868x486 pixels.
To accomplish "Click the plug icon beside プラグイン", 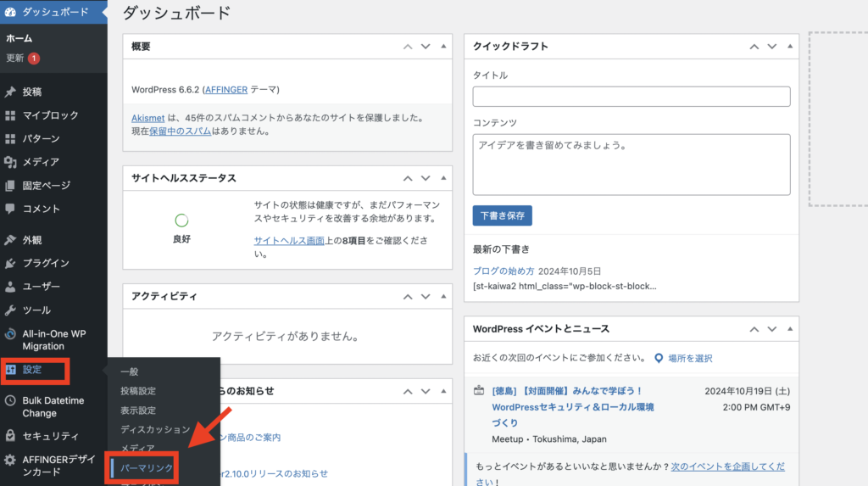I will click(10, 263).
